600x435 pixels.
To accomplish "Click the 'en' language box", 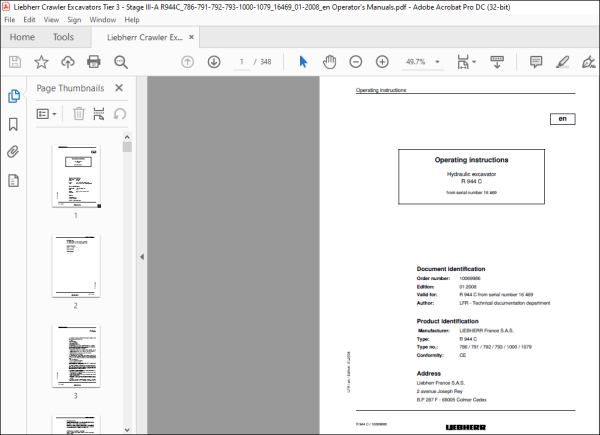I will 562,119.
